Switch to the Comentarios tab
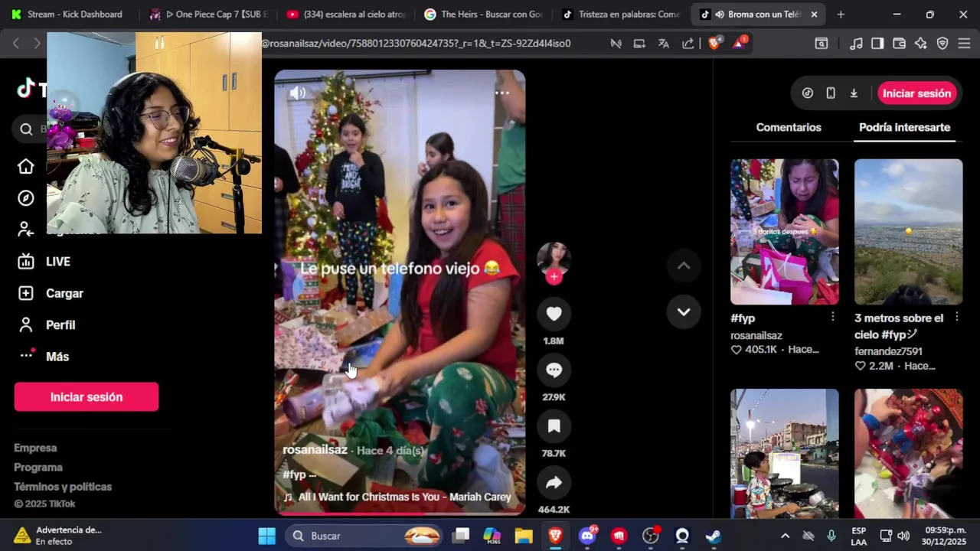 click(x=789, y=128)
